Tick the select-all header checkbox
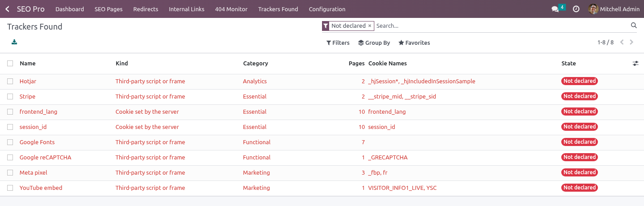 click(10, 64)
